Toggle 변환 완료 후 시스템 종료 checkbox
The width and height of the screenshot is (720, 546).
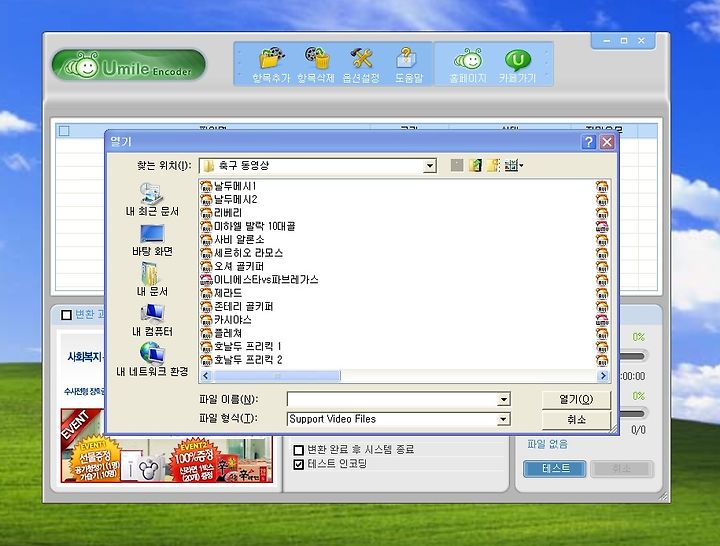click(298, 450)
